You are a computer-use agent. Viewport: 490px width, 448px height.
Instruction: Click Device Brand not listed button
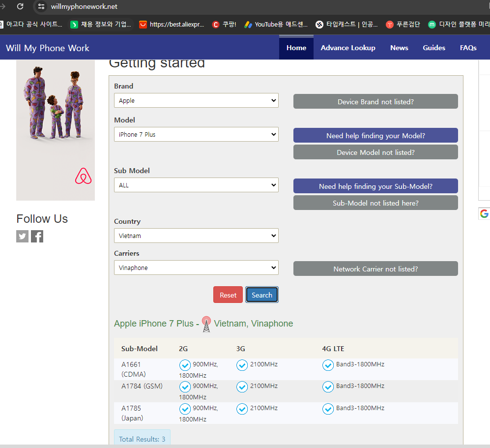[375, 102]
